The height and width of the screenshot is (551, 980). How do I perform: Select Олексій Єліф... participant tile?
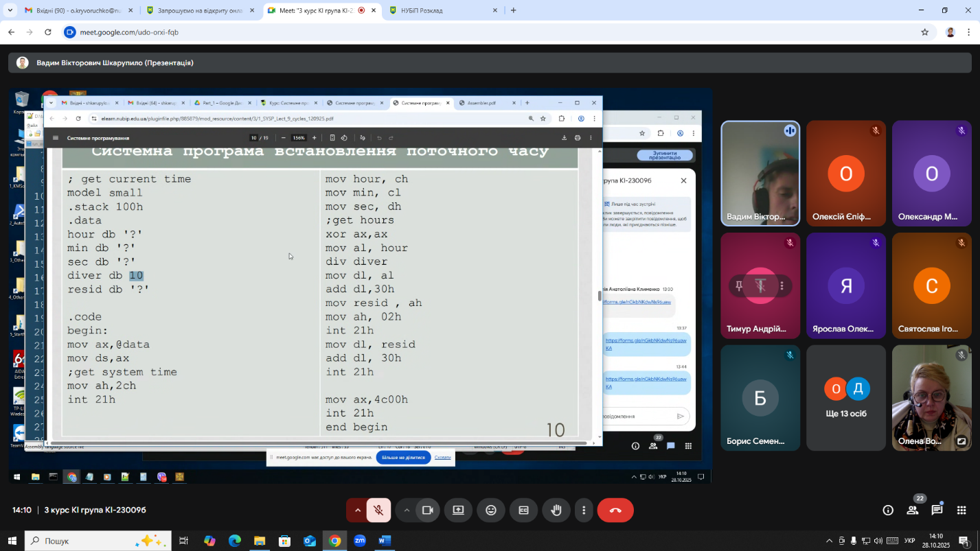(x=846, y=173)
